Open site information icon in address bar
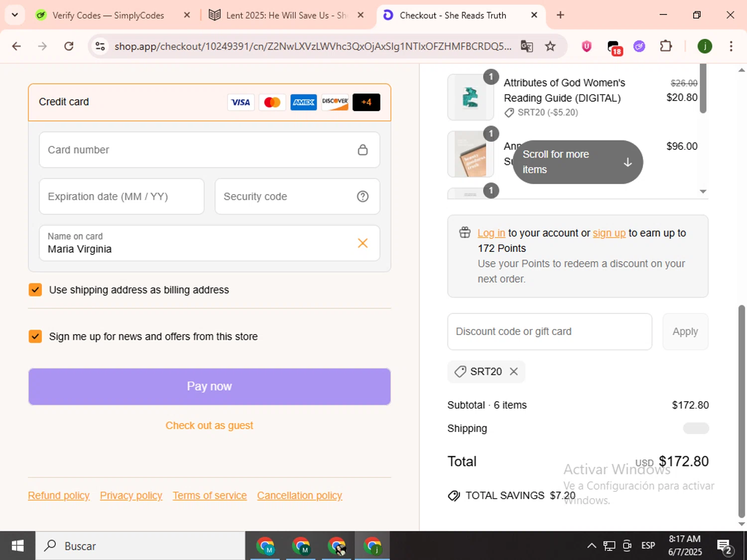The width and height of the screenshot is (747, 560). [x=100, y=46]
